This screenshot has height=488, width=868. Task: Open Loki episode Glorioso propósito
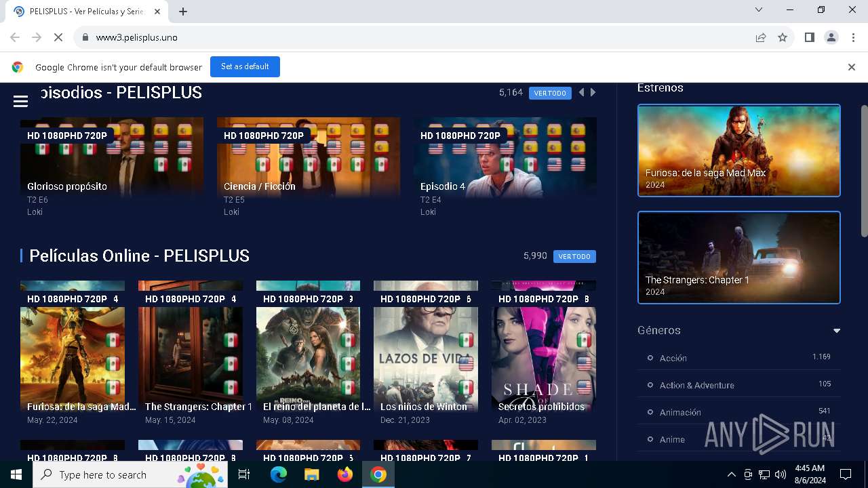[x=112, y=157]
